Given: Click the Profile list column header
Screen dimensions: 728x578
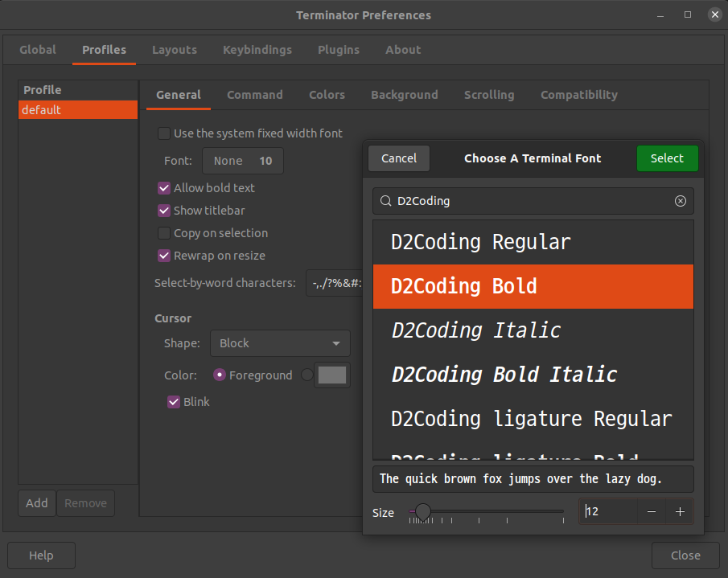Looking at the screenshot, I should [x=78, y=90].
